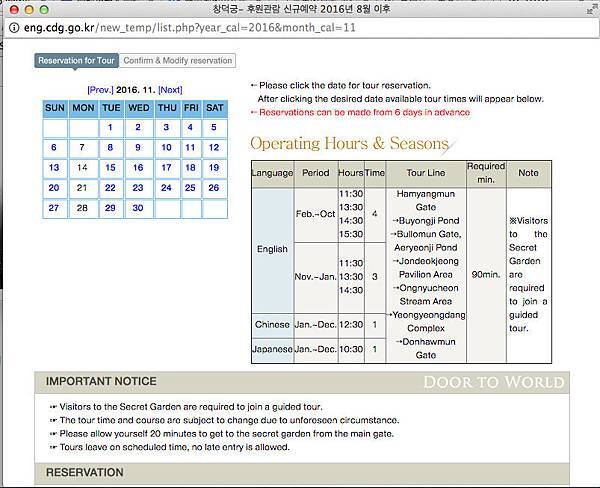
Task: Click the WED column header
Action: point(139,108)
